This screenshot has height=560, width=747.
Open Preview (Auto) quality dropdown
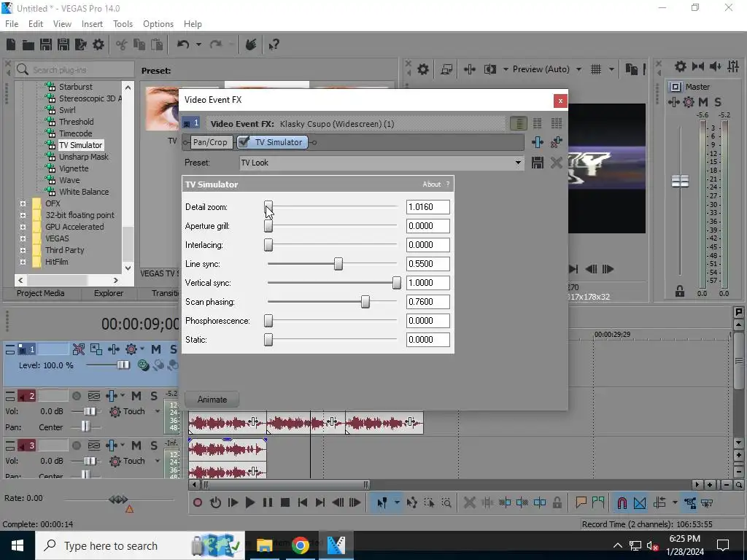pyautogui.click(x=578, y=69)
